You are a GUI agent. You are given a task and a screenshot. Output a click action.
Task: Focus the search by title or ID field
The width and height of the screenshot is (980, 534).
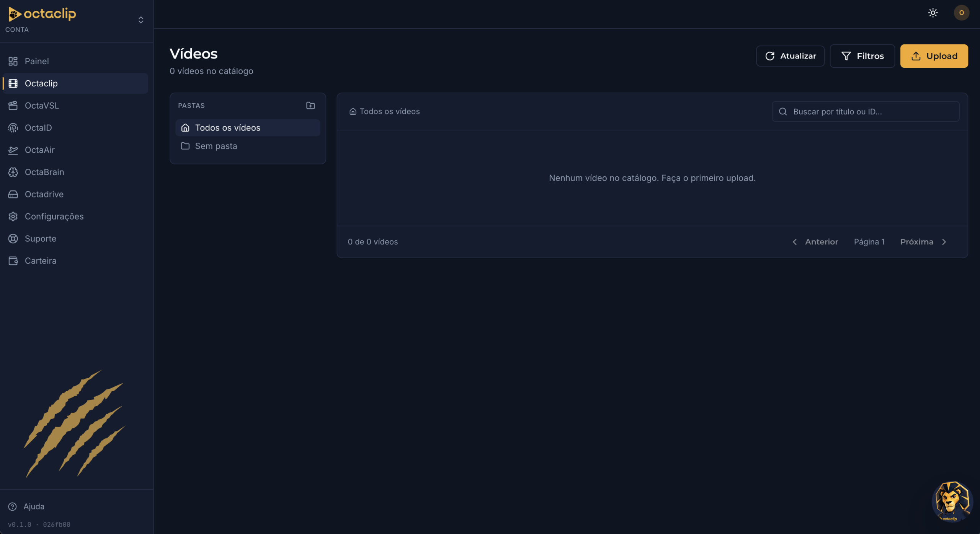(x=866, y=112)
